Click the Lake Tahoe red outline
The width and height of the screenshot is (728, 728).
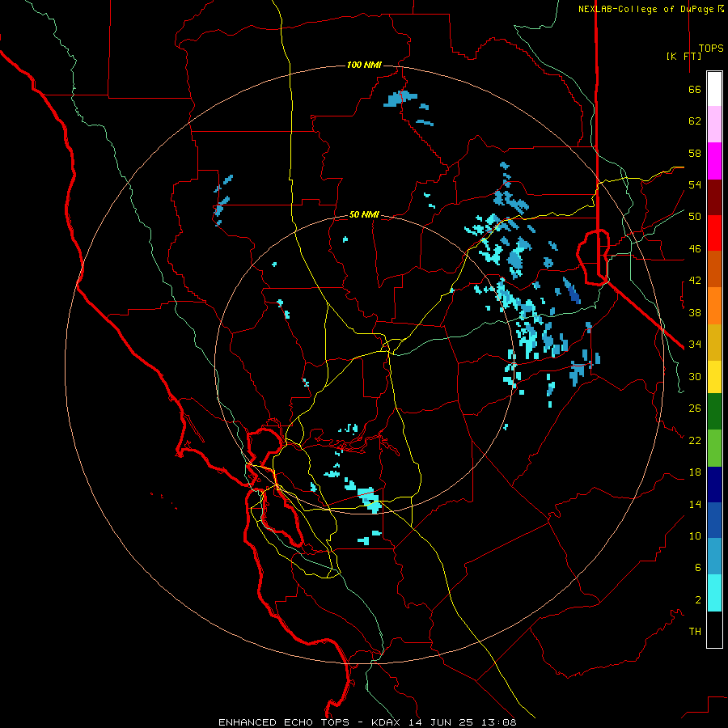594,256
